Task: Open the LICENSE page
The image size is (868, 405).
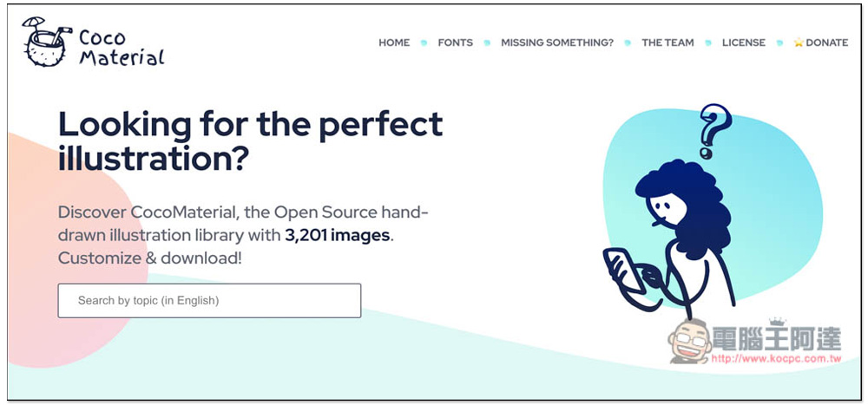Action: tap(744, 42)
